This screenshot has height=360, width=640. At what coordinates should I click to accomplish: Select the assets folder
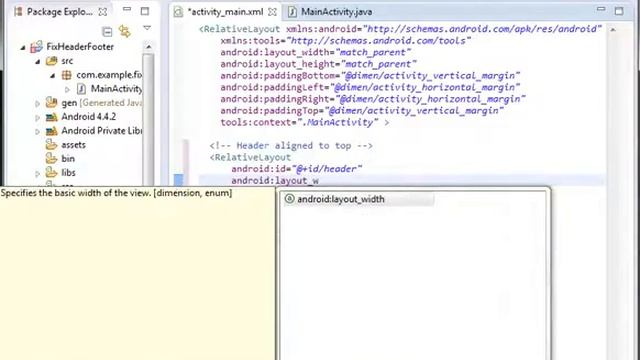(x=73, y=145)
